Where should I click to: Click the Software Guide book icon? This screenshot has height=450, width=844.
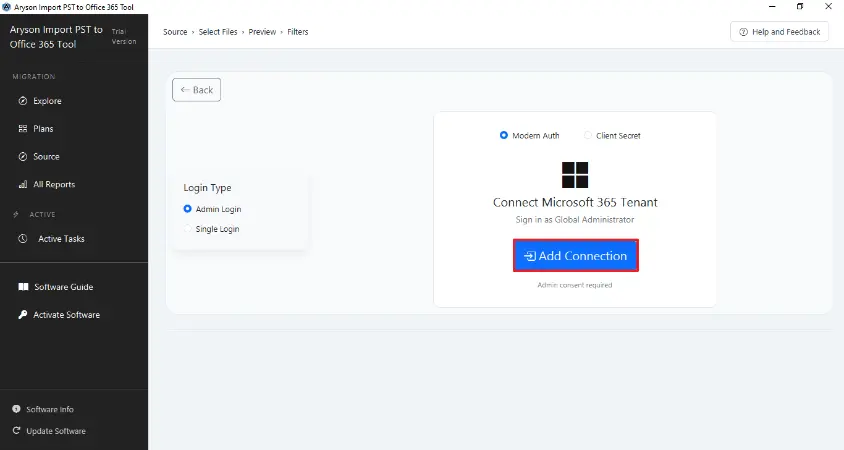[x=23, y=287]
